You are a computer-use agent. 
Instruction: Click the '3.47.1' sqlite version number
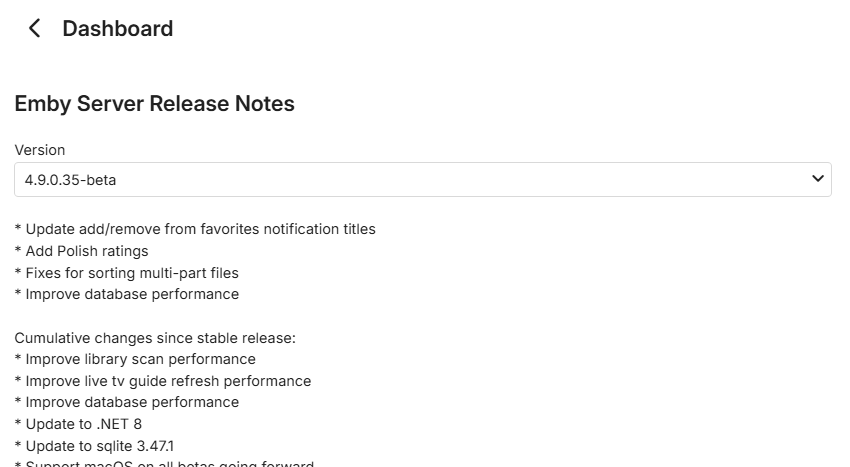coord(158,445)
